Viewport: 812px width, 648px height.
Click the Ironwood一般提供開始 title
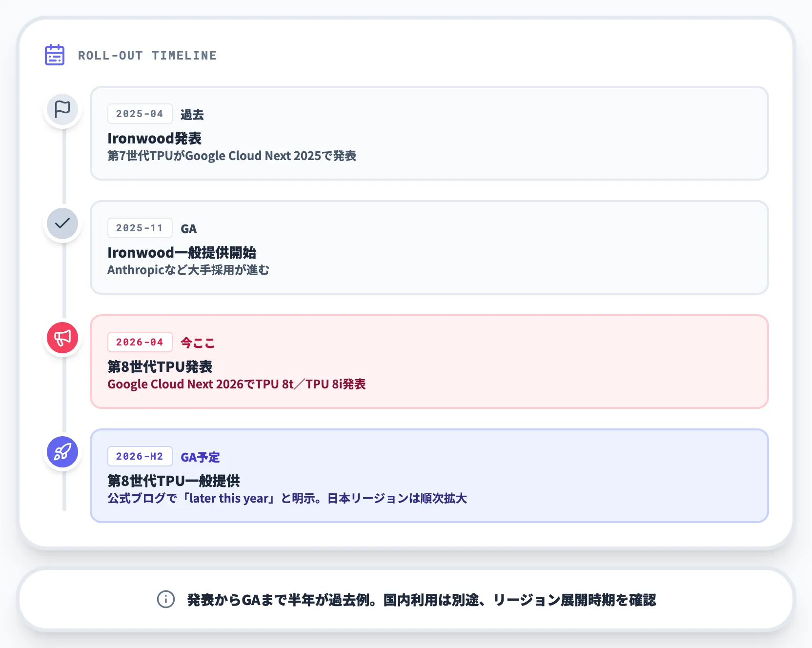tap(183, 253)
